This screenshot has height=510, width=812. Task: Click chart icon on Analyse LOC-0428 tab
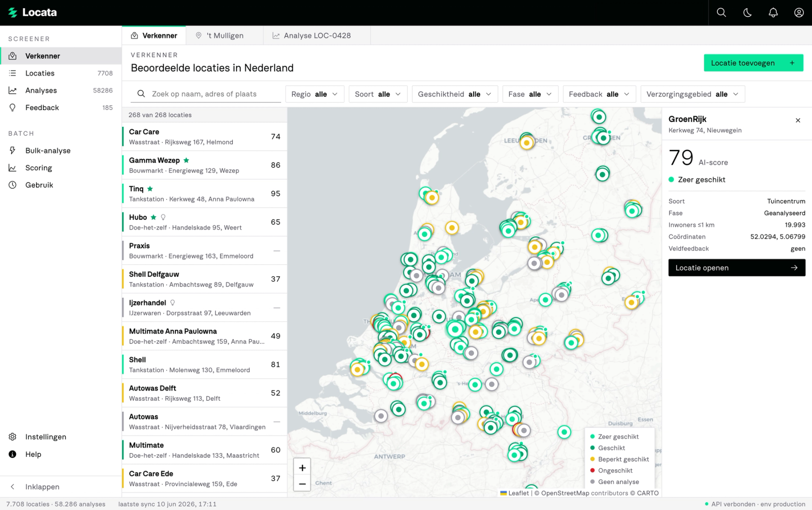tap(276, 35)
